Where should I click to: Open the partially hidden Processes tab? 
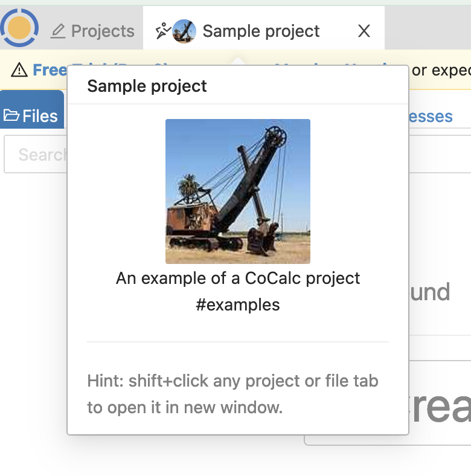pyautogui.click(x=430, y=116)
